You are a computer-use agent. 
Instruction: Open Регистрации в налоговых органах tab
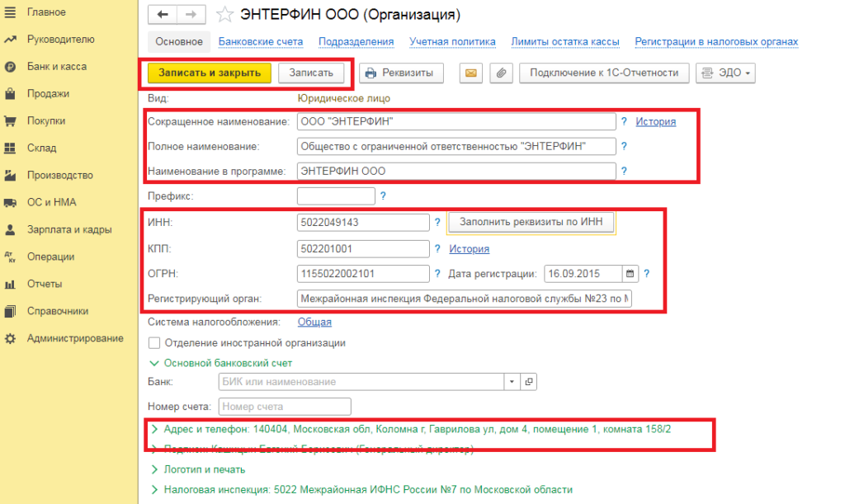click(717, 41)
